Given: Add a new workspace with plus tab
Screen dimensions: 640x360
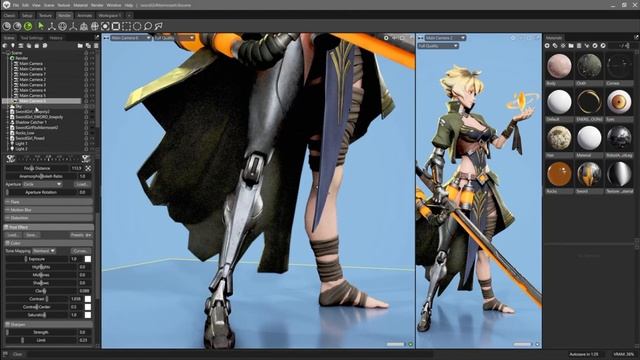Looking at the screenshot, I should 129,16.
